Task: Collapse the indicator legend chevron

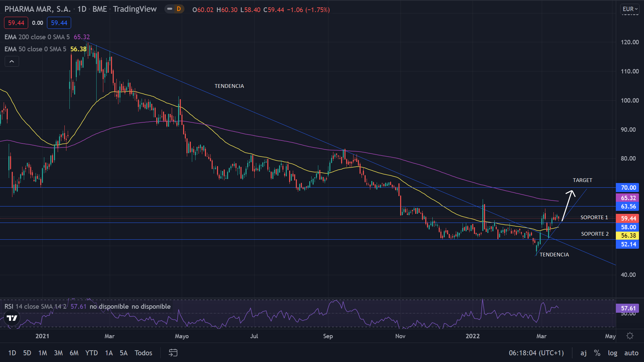Action: [12, 61]
